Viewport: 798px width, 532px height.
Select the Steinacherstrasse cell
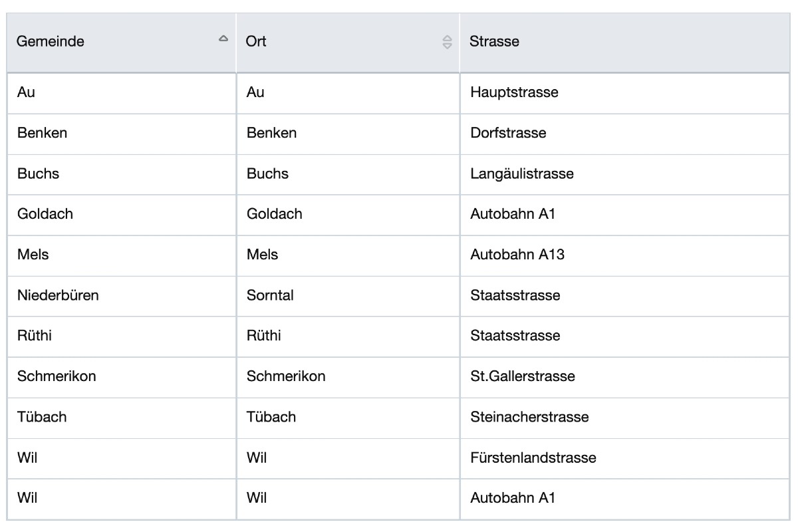529,417
